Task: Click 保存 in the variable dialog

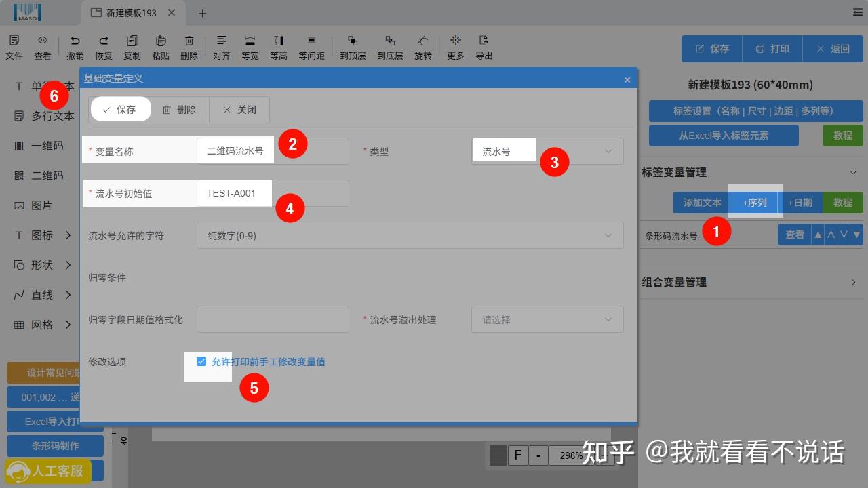Action: 119,109
